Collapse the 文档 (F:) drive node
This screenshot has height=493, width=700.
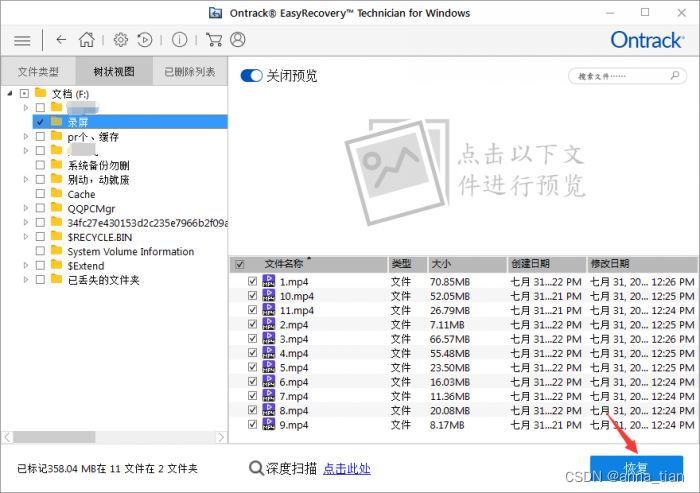tap(10, 93)
